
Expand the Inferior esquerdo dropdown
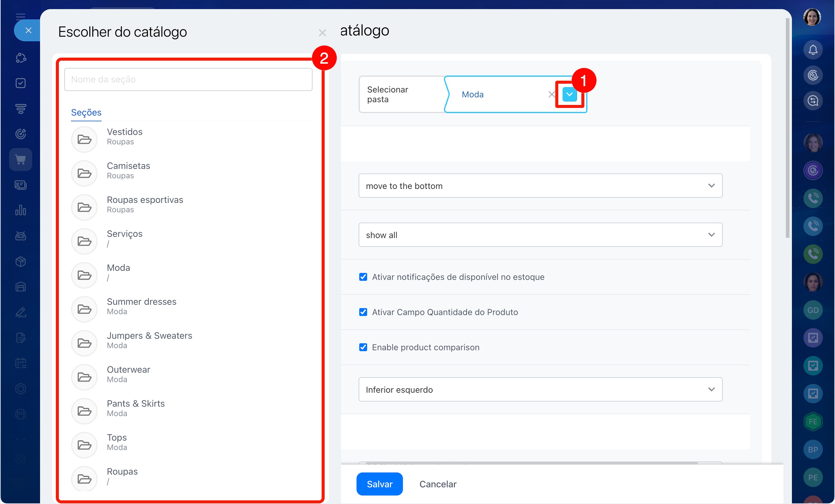[540, 389]
